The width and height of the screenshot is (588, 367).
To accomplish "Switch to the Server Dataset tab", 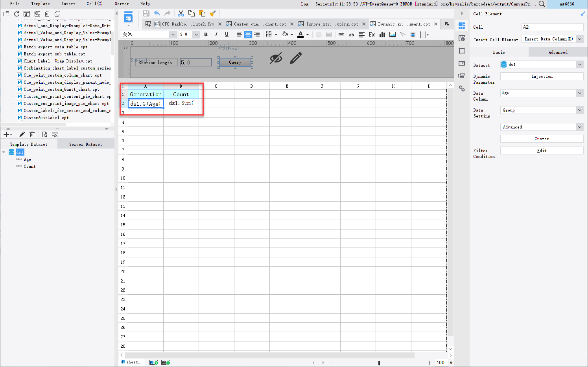I will coord(86,144).
